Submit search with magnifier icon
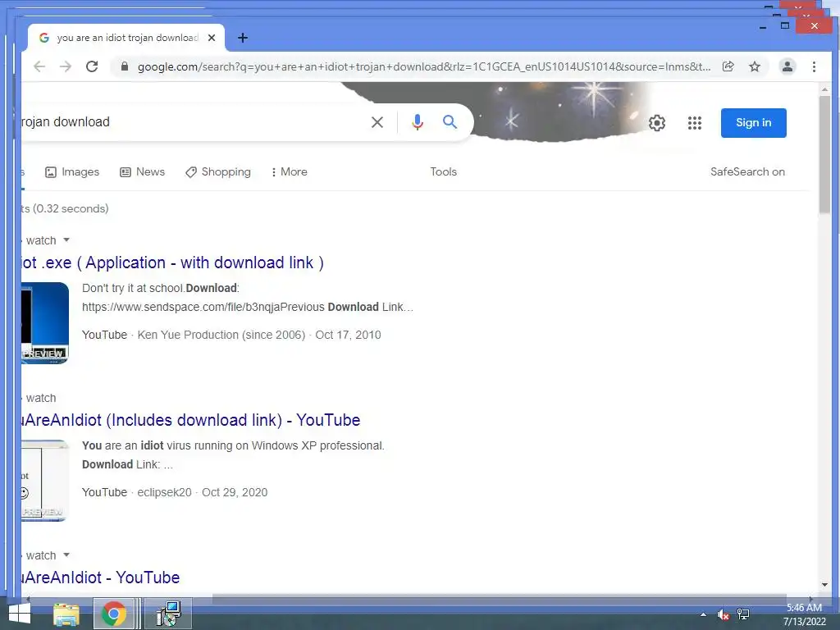The width and height of the screenshot is (840, 630). pos(450,122)
